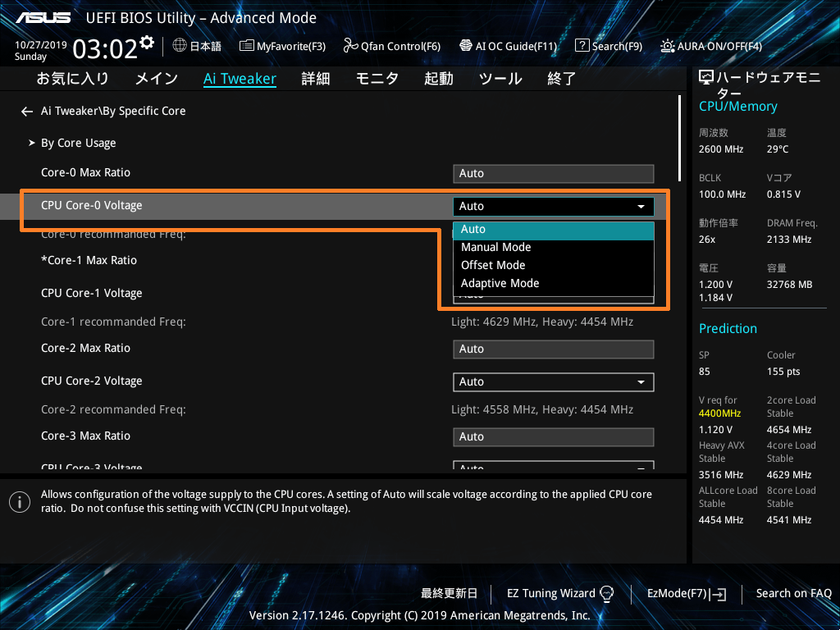Click the info icon beside the help text

click(20, 502)
